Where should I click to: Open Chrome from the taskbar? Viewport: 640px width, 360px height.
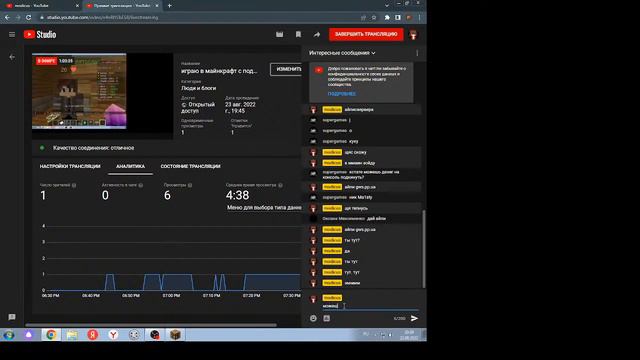(x=51, y=335)
